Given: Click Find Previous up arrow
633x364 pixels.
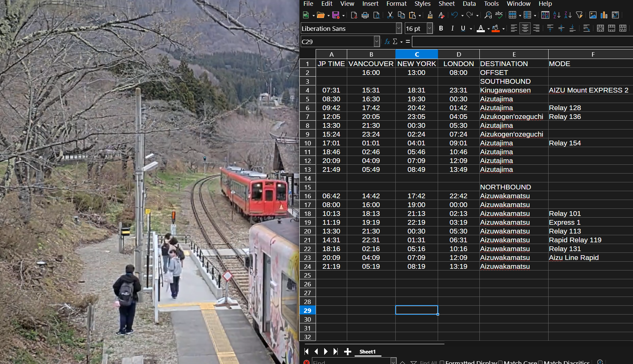Looking at the screenshot, I should point(402,362).
